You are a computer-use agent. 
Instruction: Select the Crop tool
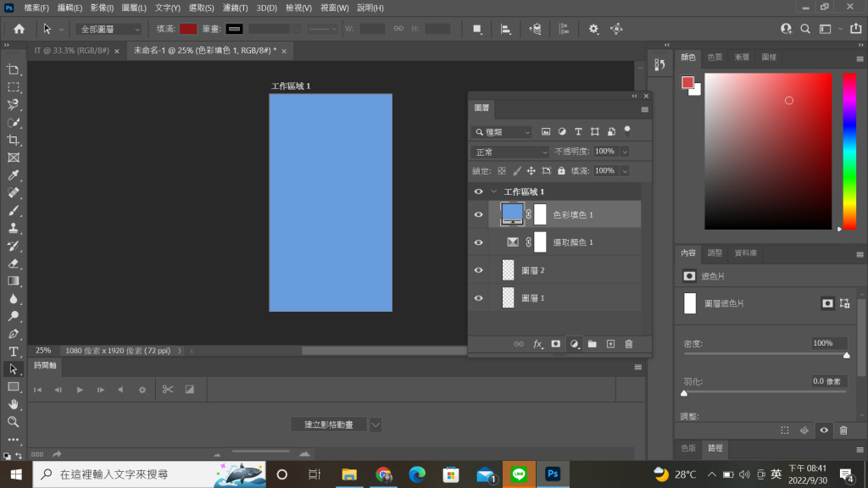pyautogui.click(x=14, y=140)
